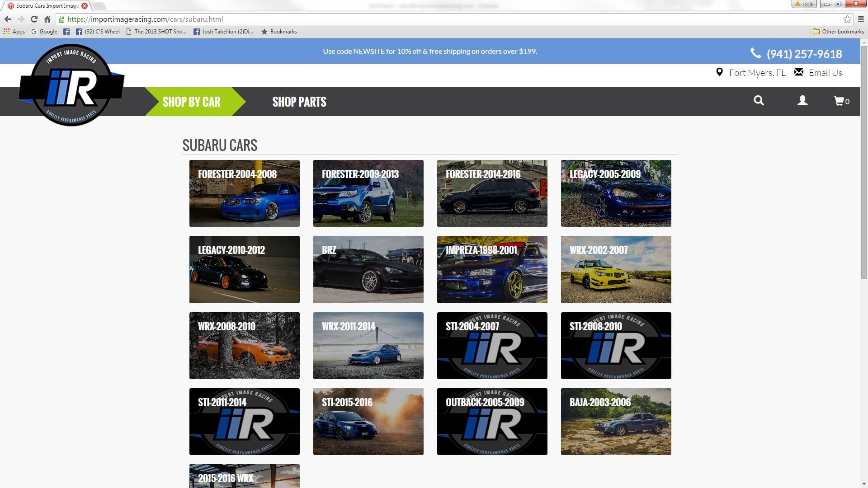Click the SUBARU CARS heading

[x=220, y=145]
